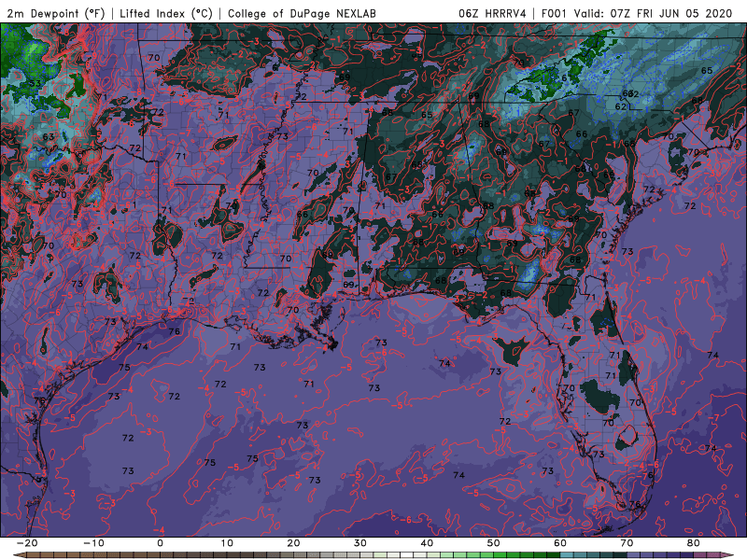The height and width of the screenshot is (560, 747).
Task: Click the white segment of the color bar
Action: click(x=407, y=555)
